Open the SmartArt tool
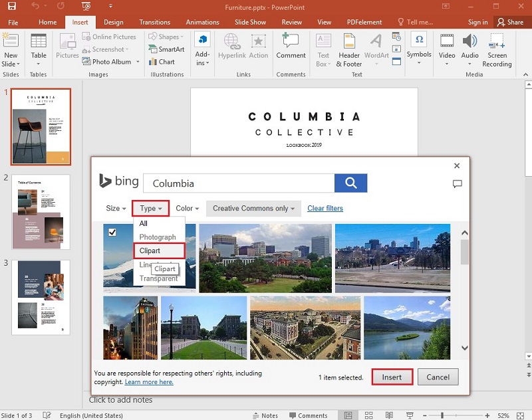This screenshot has width=532, height=420. (x=166, y=49)
